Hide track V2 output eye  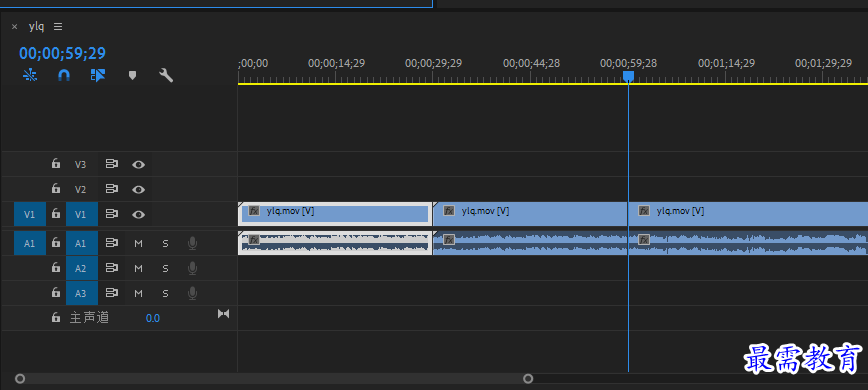point(138,189)
